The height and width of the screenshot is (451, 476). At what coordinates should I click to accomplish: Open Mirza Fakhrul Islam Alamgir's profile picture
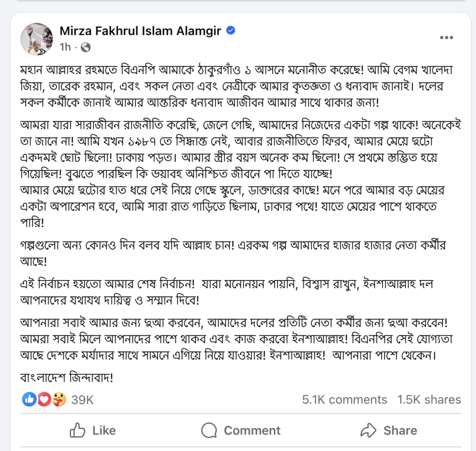point(37,39)
